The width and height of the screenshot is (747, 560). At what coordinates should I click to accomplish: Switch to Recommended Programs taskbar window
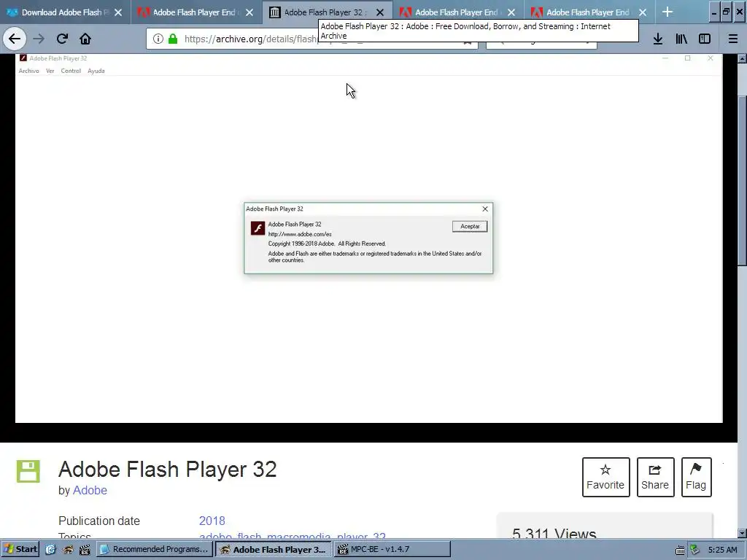155,549
